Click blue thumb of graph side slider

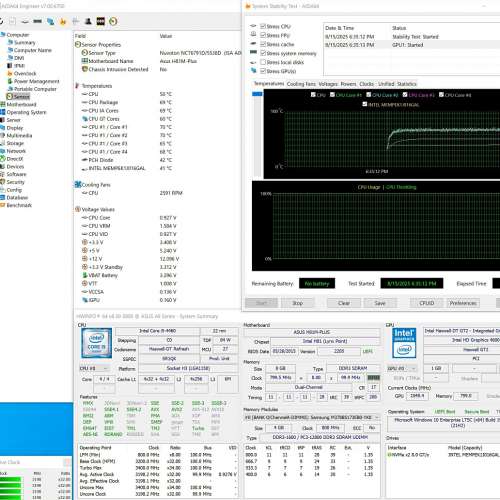click(257, 94)
